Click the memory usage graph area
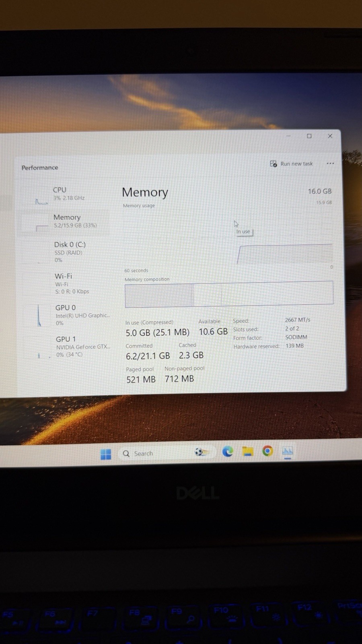Viewport: 362px width, 644px height. [x=228, y=237]
